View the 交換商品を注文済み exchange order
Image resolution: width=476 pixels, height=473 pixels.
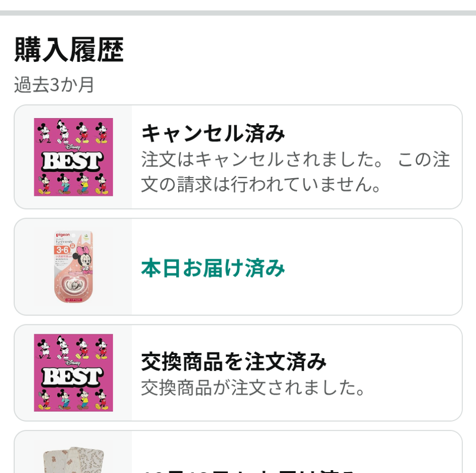(x=233, y=362)
